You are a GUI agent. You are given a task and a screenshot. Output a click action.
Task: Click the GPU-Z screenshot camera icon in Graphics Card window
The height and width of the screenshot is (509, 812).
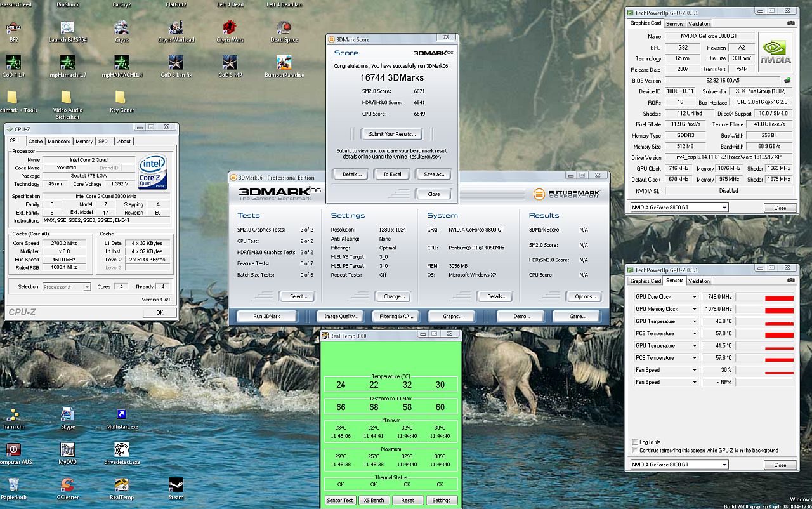click(x=790, y=23)
